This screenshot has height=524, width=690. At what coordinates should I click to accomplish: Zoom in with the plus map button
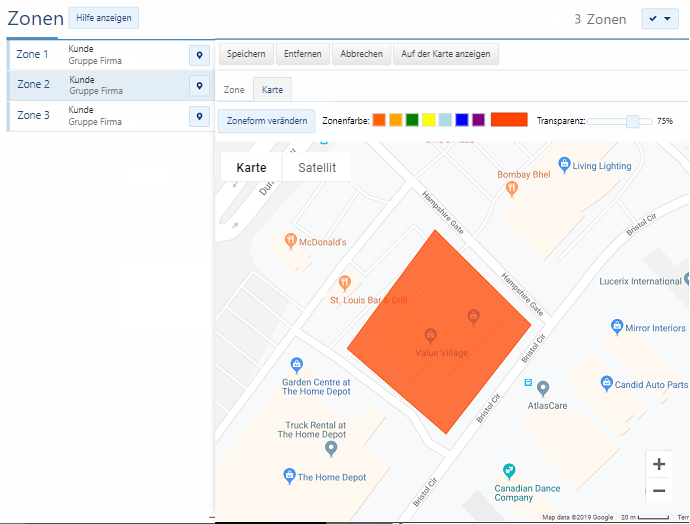coord(658,464)
